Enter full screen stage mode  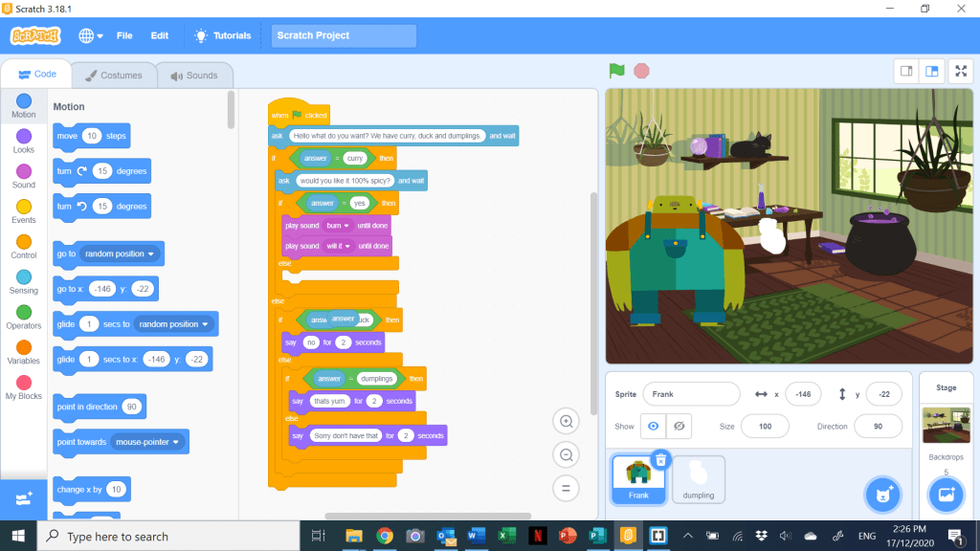961,71
